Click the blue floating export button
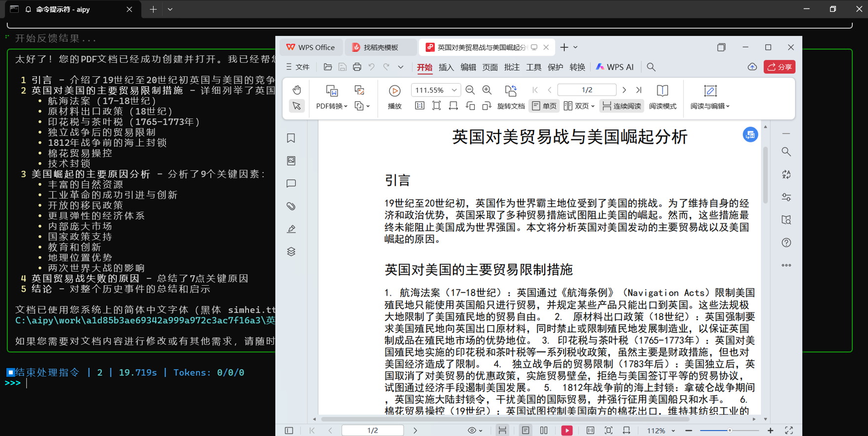Image resolution: width=868 pixels, height=436 pixels. pyautogui.click(x=750, y=134)
